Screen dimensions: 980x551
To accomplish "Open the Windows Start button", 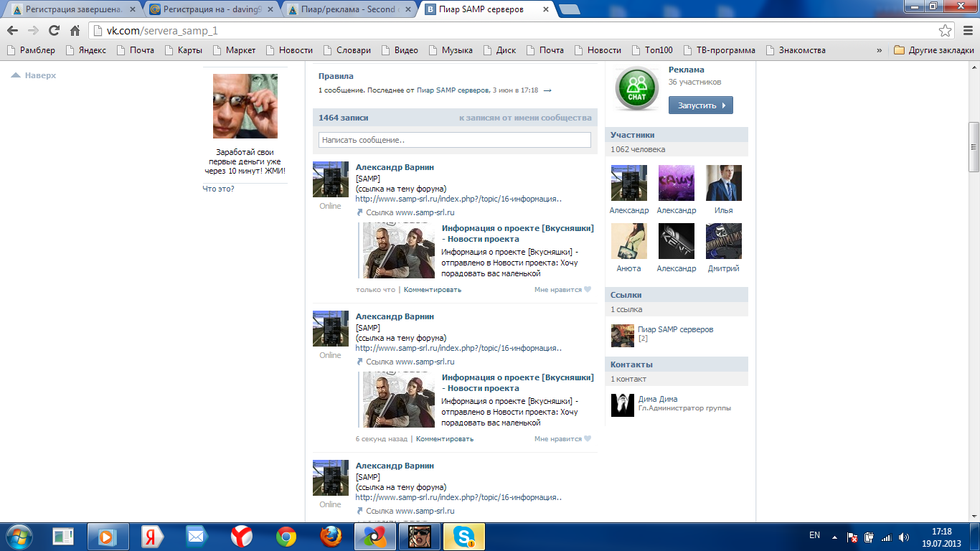I will (x=18, y=536).
